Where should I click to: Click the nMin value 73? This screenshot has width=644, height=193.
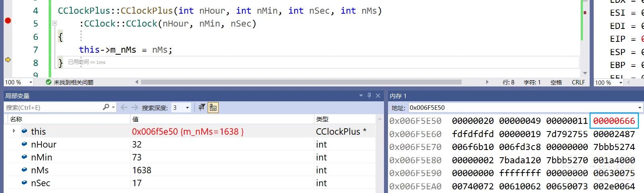pyautogui.click(x=137, y=157)
